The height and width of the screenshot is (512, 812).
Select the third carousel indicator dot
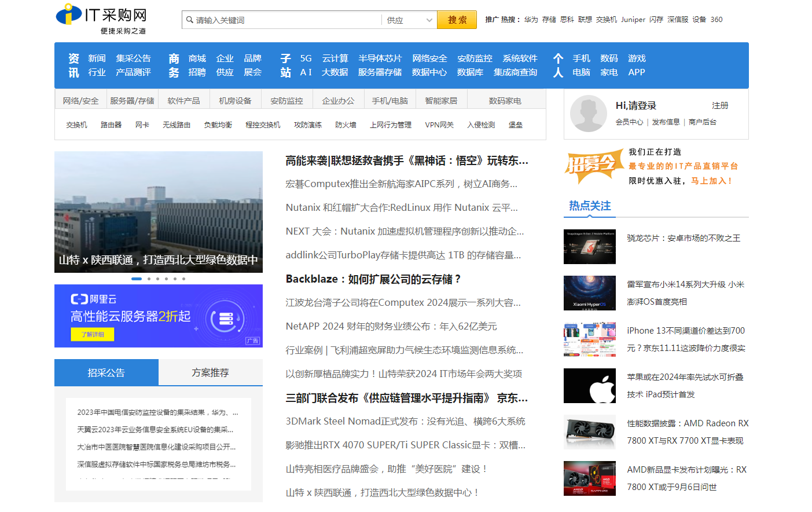157,279
